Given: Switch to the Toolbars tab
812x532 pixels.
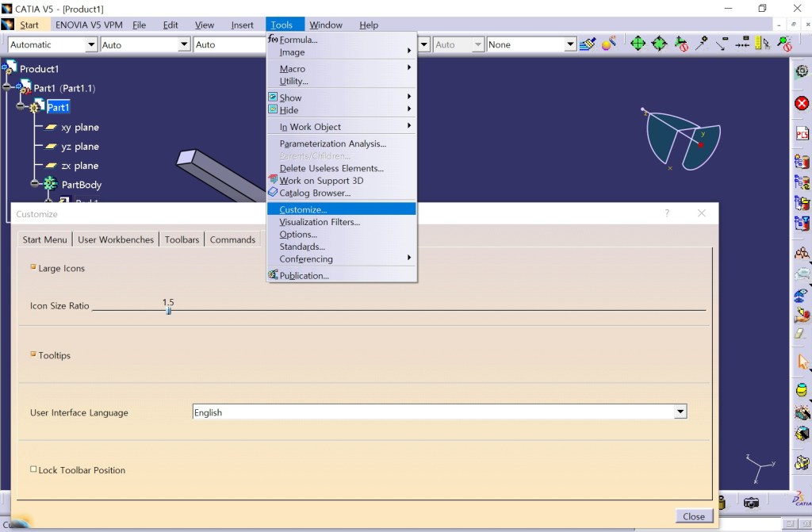Looking at the screenshot, I should [x=182, y=239].
